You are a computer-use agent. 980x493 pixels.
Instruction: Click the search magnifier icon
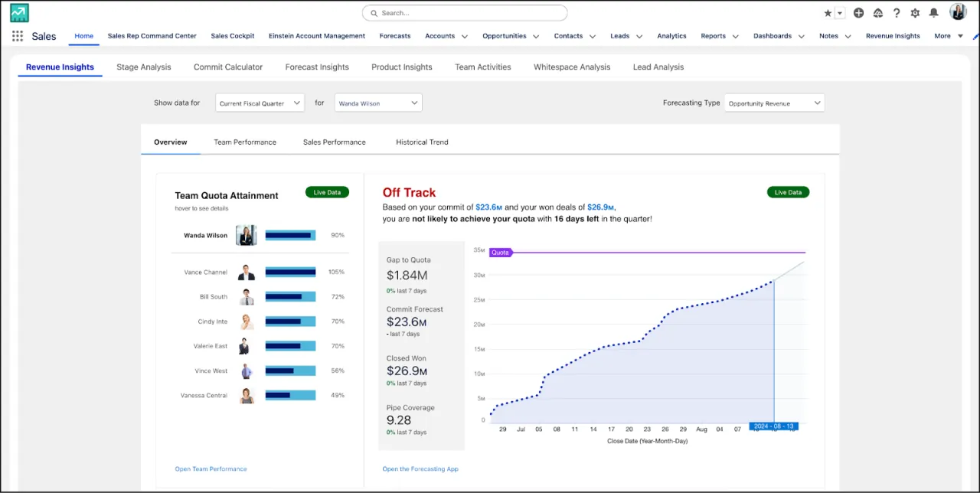374,13
